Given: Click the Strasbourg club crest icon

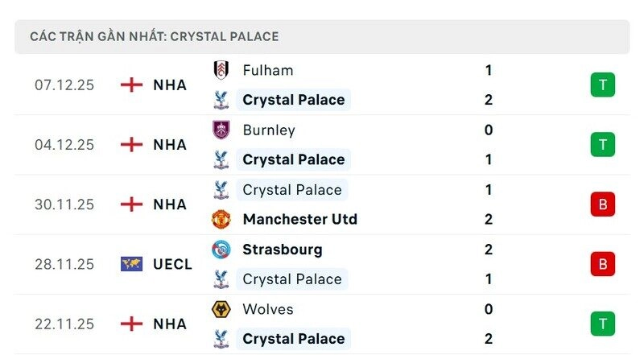Looking at the screenshot, I should [x=221, y=250].
